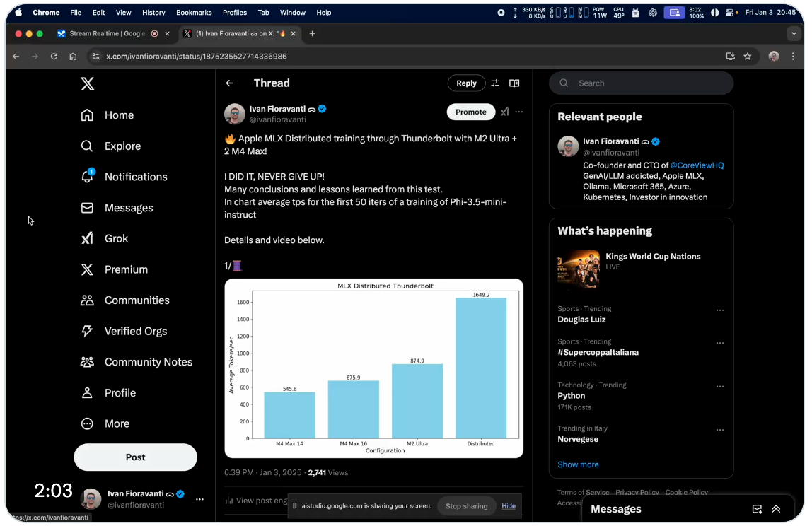The width and height of the screenshot is (812, 526).
Task: Open the reply filter sliders icon
Action: pyautogui.click(x=495, y=83)
